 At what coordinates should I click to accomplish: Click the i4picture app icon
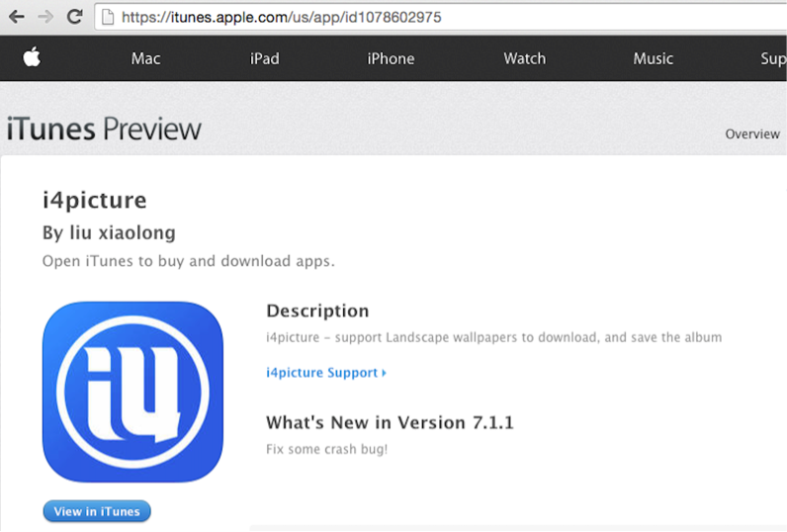tap(132, 392)
